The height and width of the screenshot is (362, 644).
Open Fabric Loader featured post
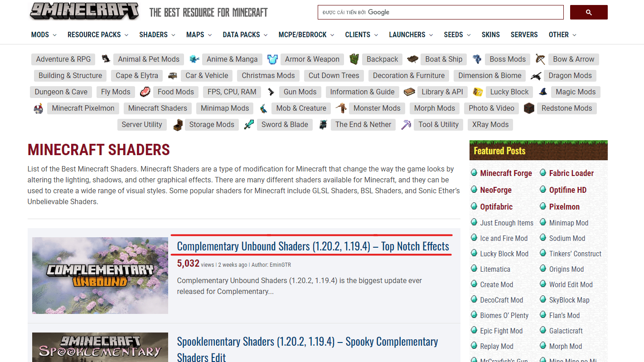tap(571, 173)
